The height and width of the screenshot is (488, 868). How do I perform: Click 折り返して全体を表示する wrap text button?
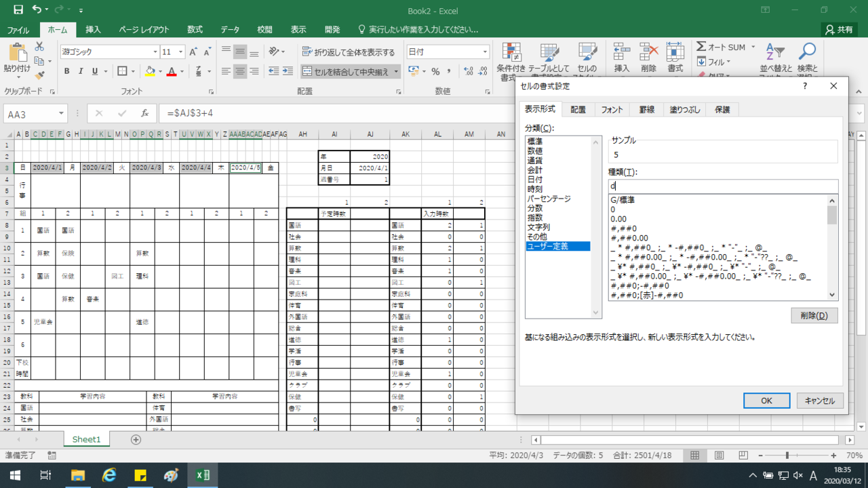[349, 52]
